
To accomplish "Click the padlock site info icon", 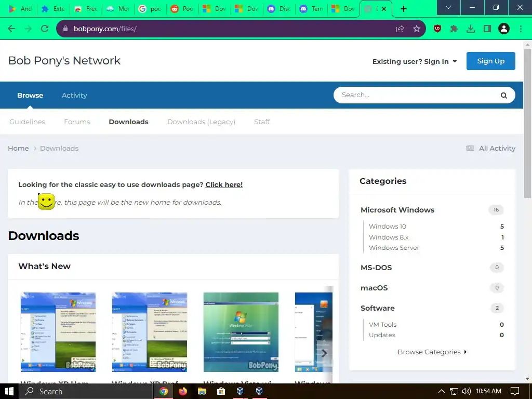I will pyautogui.click(x=65, y=29).
